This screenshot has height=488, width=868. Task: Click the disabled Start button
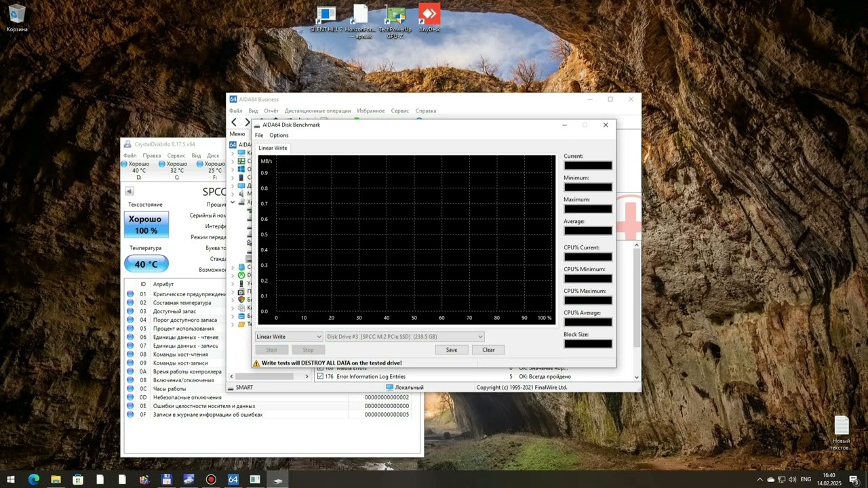coord(271,350)
